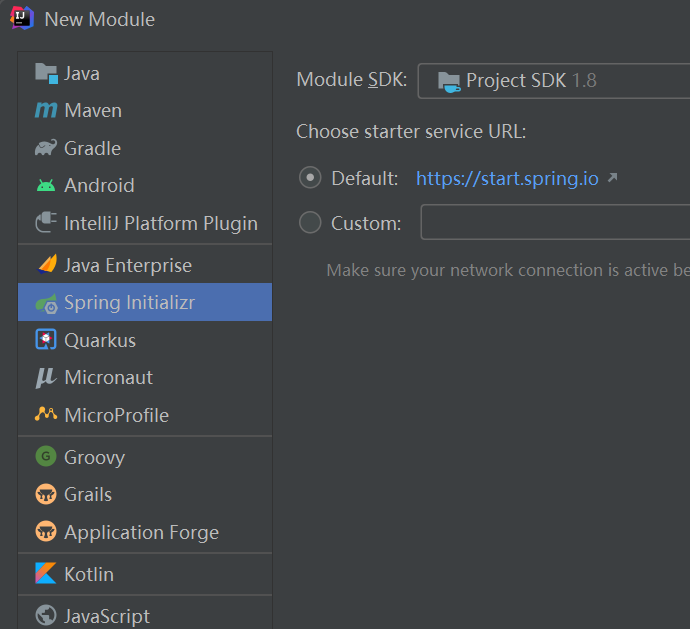Image resolution: width=690 pixels, height=629 pixels.
Task: Click the IntelliJ Platform Plugin icon
Action: pyautogui.click(x=46, y=223)
